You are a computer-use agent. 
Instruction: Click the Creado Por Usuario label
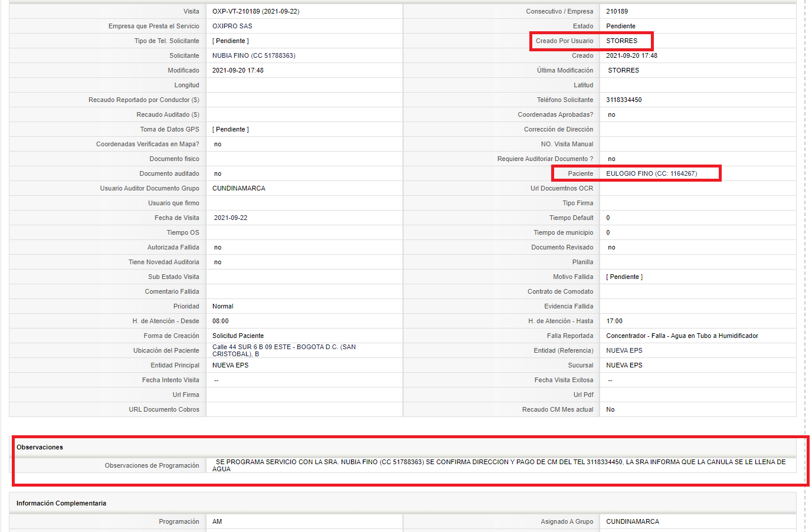[564, 41]
